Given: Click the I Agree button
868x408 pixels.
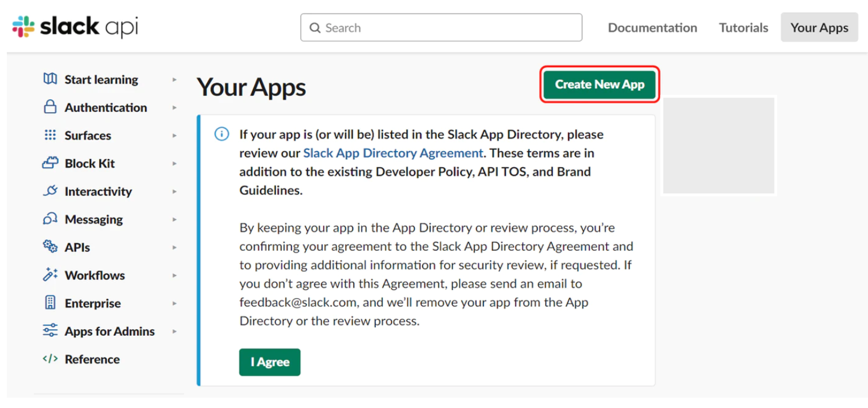Looking at the screenshot, I should click(x=269, y=362).
